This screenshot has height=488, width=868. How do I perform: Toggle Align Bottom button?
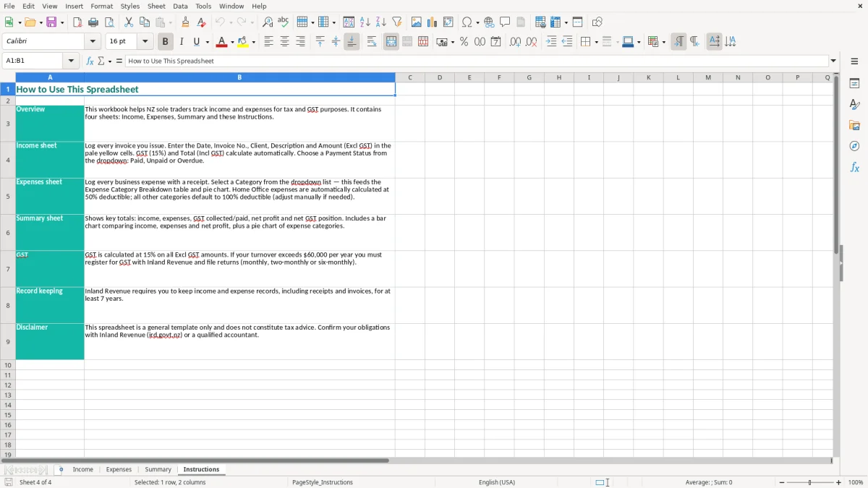pyautogui.click(x=352, y=42)
